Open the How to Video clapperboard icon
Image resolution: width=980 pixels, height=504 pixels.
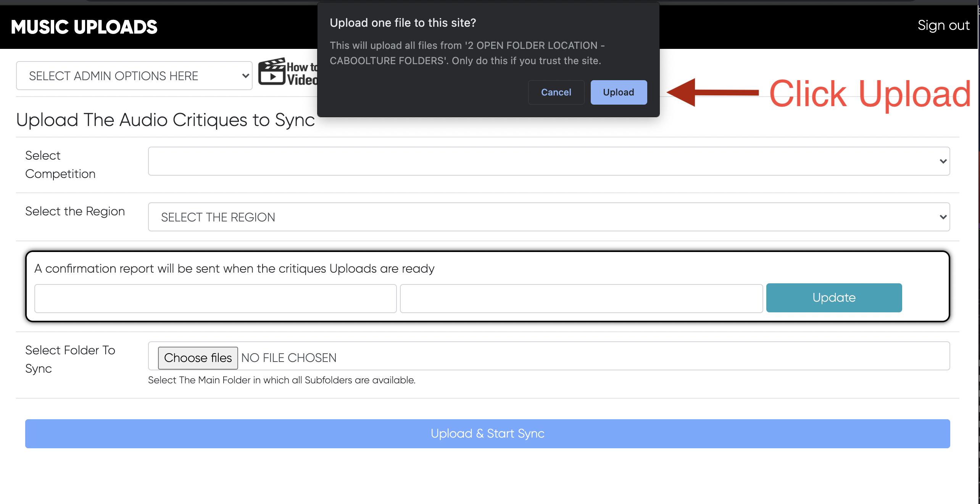coord(272,72)
